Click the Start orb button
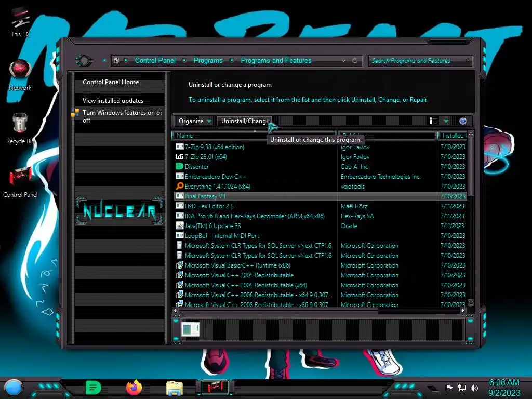Image resolution: width=532 pixels, height=399 pixels. click(x=13, y=388)
